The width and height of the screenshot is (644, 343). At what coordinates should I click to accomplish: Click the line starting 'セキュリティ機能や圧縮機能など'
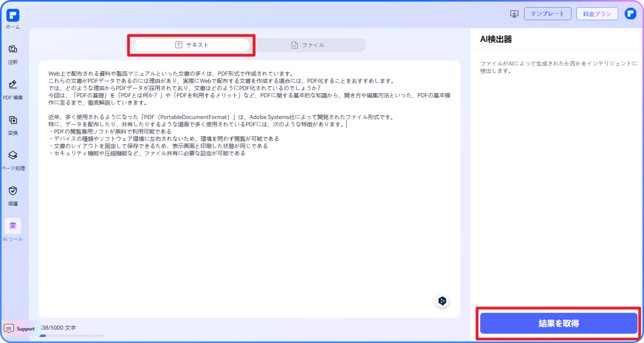[147, 153]
